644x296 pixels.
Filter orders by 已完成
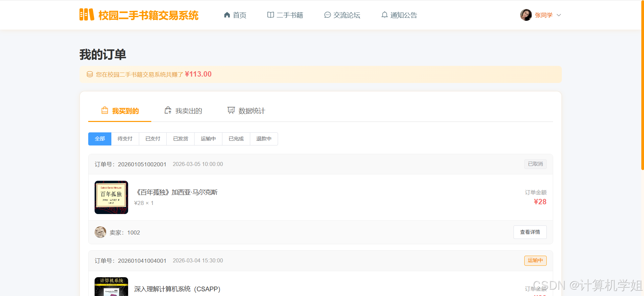[x=236, y=139]
